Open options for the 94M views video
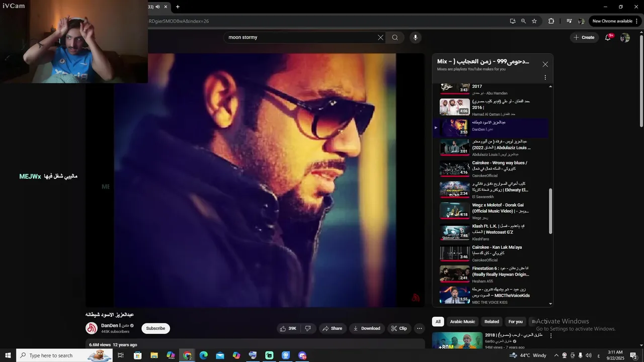The image size is (644, 362). tap(551, 336)
